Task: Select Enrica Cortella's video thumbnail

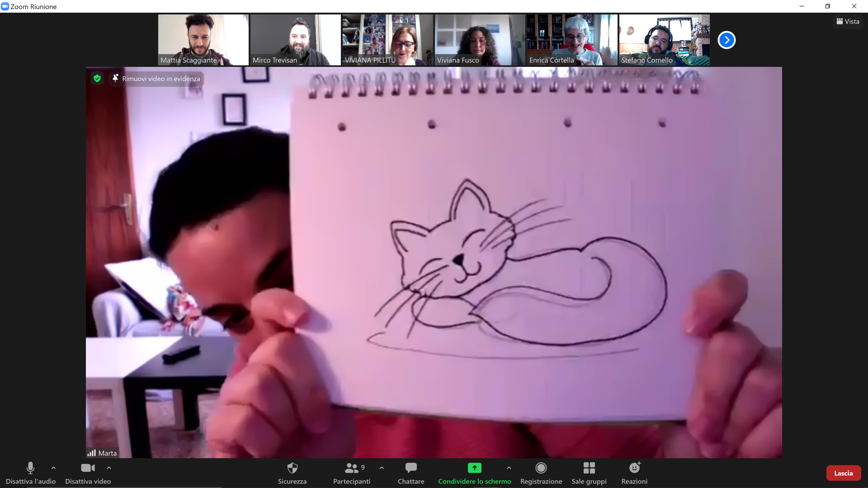Action: pyautogui.click(x=571, y=40)
